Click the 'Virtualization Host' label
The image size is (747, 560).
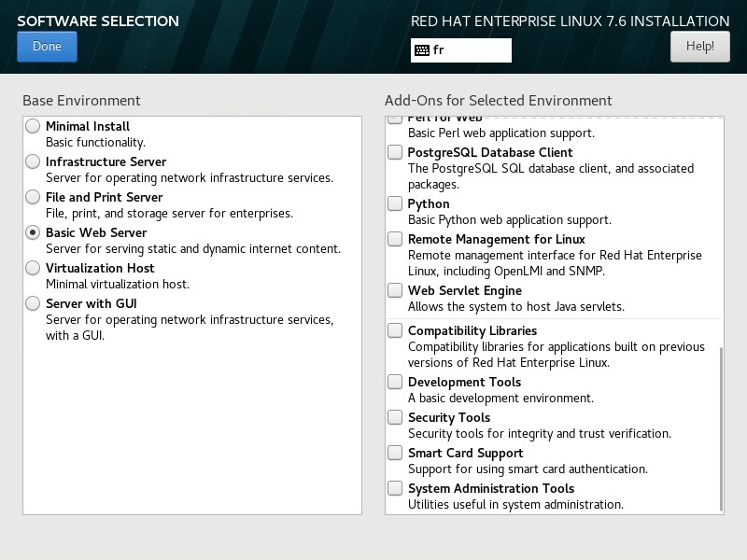pyautogui.click(x=100, y=268)
